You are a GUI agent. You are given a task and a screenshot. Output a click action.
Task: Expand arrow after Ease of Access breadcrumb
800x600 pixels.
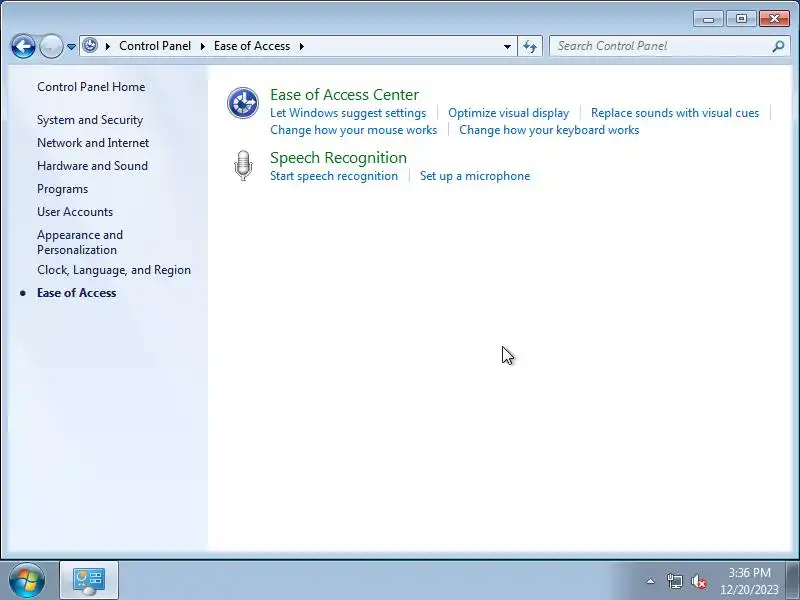click(302, 46)
